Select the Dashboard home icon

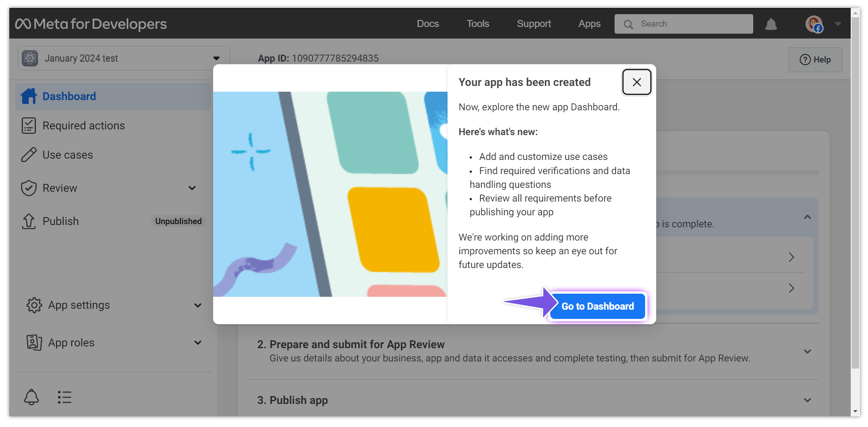(29, 96)
